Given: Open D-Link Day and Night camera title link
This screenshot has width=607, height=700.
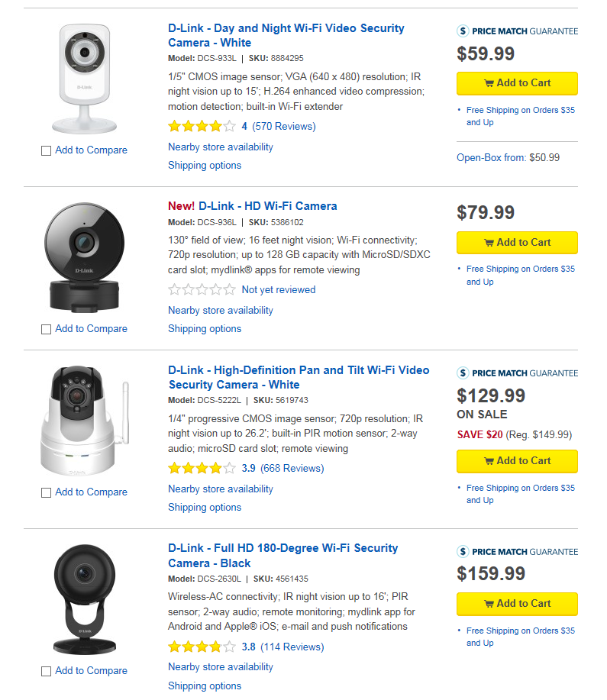Looking at the screenshot, I should point(286,35).
